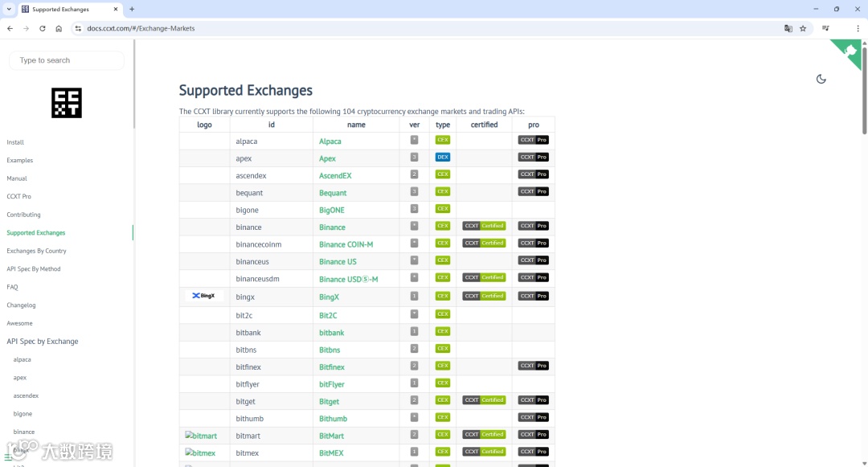Close the Supported Exchanges tab

(116, 9)
